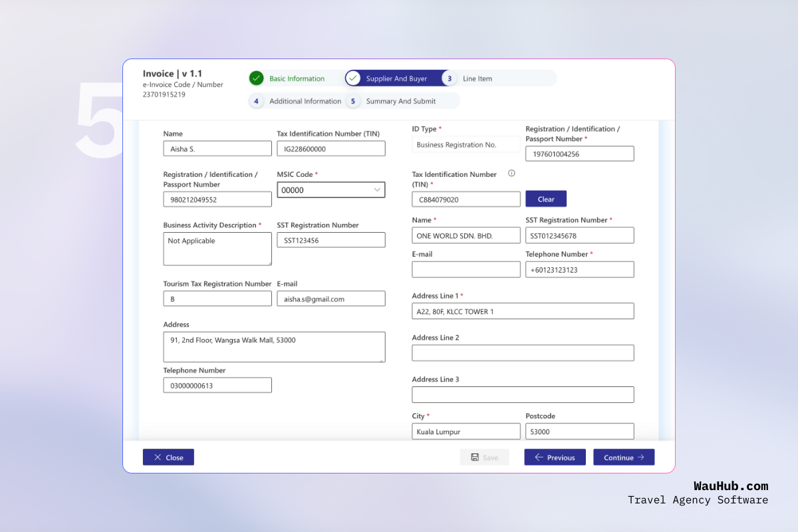Viewport: 798px width, 532px height.
Task: Click step 3 number badge for Line Item
Action: tap(450, 78)
